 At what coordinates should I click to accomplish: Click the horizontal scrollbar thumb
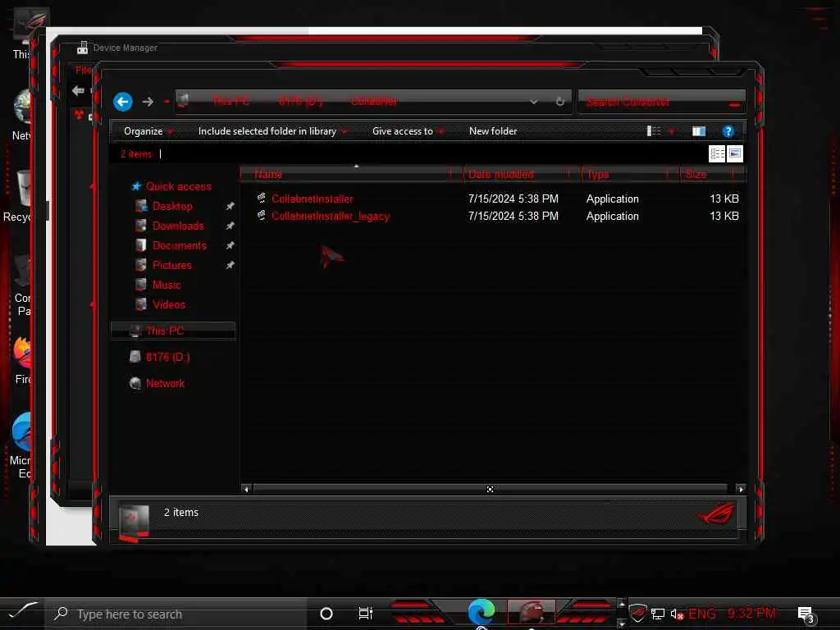(490, 489)
